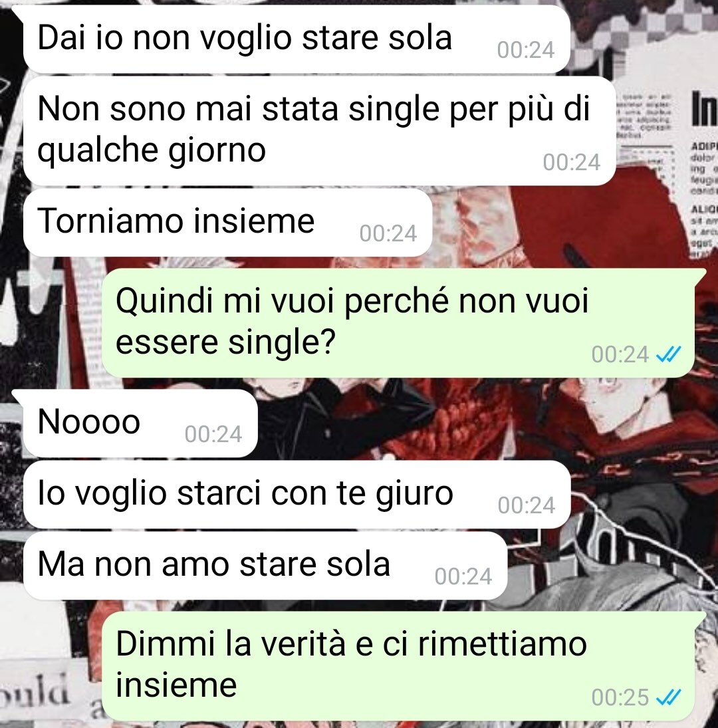718x728 pixels.
Task: Click the word 'Torniamo' in the third message
Action: [110, 221]
